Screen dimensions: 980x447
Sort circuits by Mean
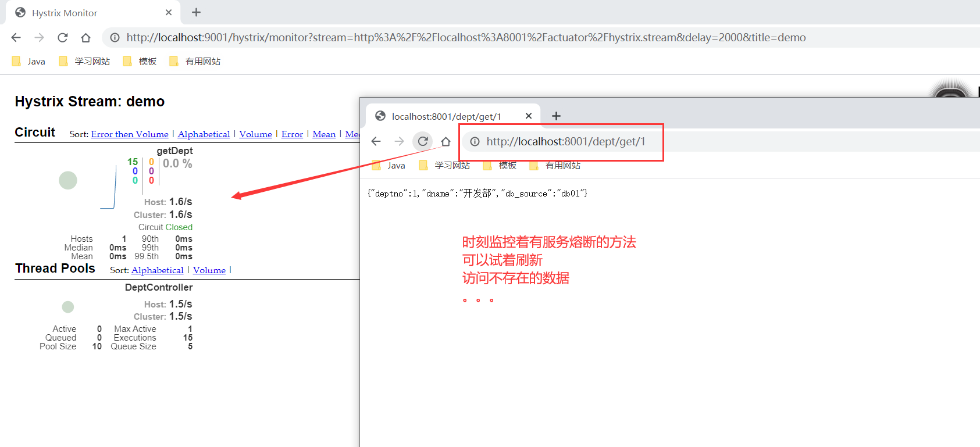[324, 134]
